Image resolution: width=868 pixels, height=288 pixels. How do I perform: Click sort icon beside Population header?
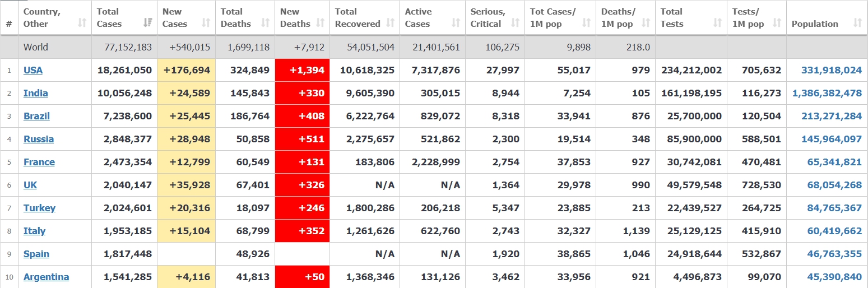[857, 23]
